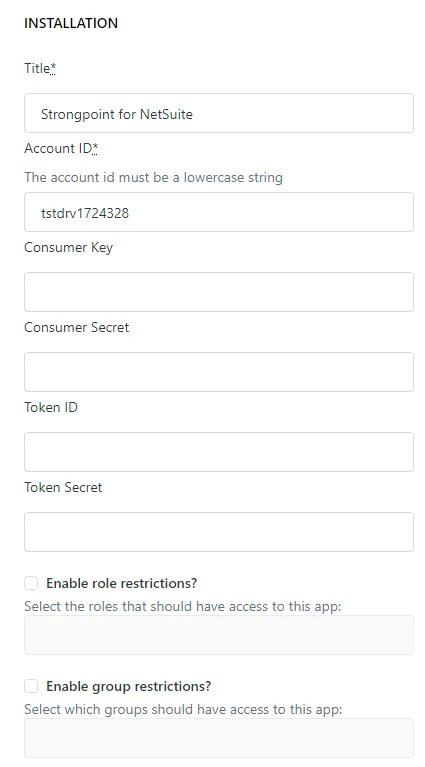Click the Token Secret label

[63, 487]
